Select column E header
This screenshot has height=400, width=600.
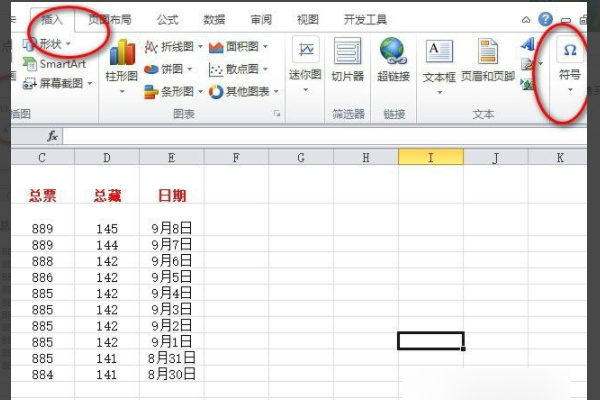(x=171, y=157)
